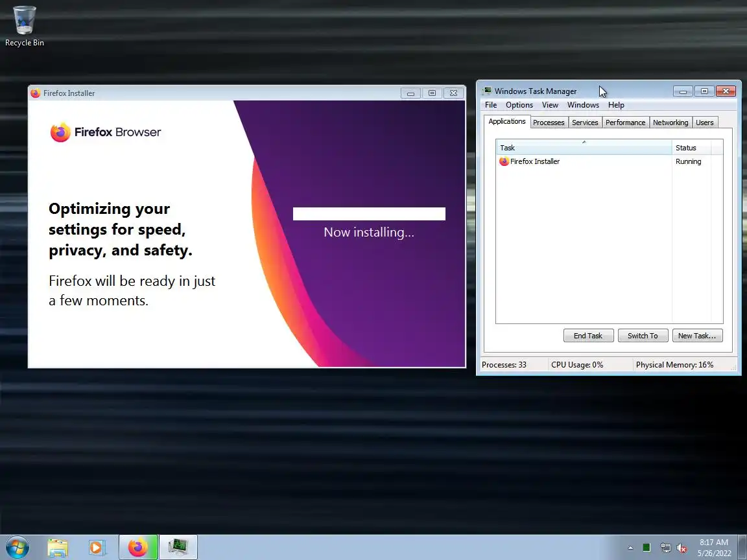Select the Applications tab
The image size is (747, 560).
tap(507, 121)
